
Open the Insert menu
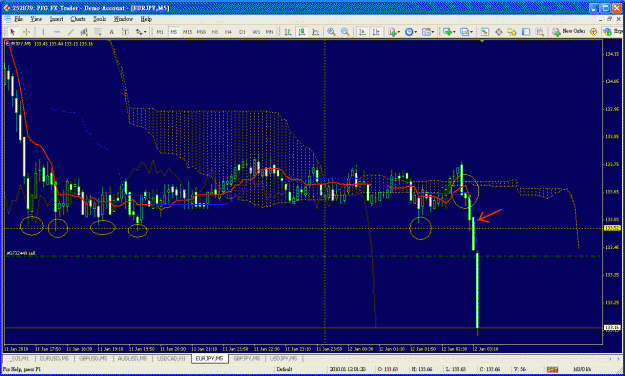pos(57,19)
